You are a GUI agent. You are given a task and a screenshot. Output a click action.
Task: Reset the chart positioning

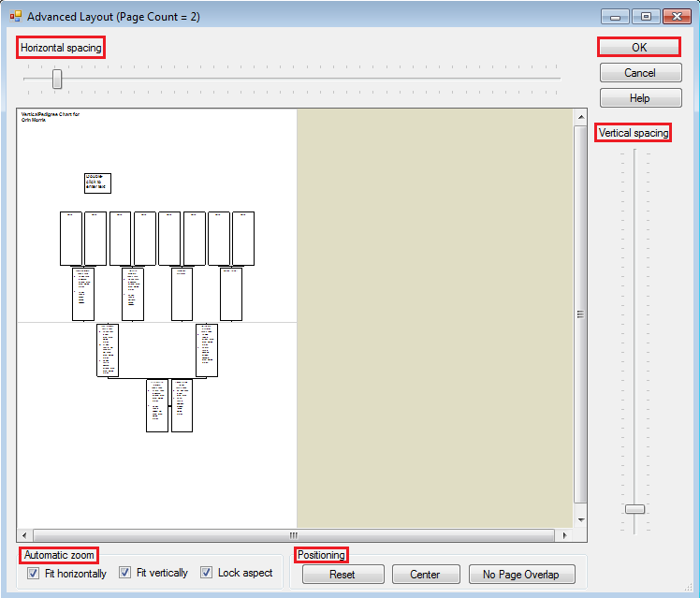[x=342, y=575]
